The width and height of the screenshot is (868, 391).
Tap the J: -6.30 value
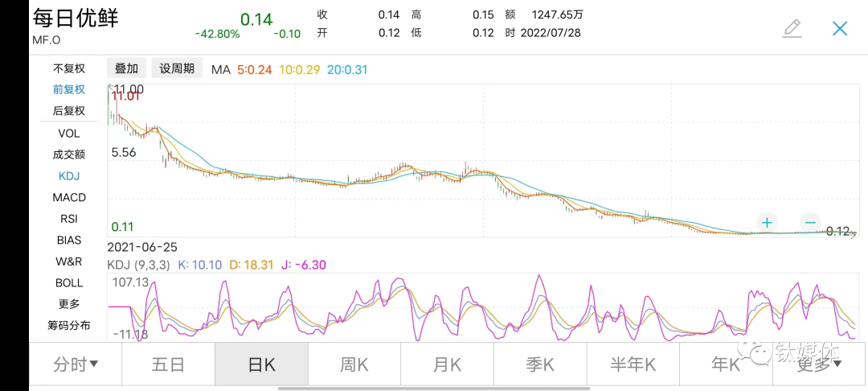(x=303, y=265)
